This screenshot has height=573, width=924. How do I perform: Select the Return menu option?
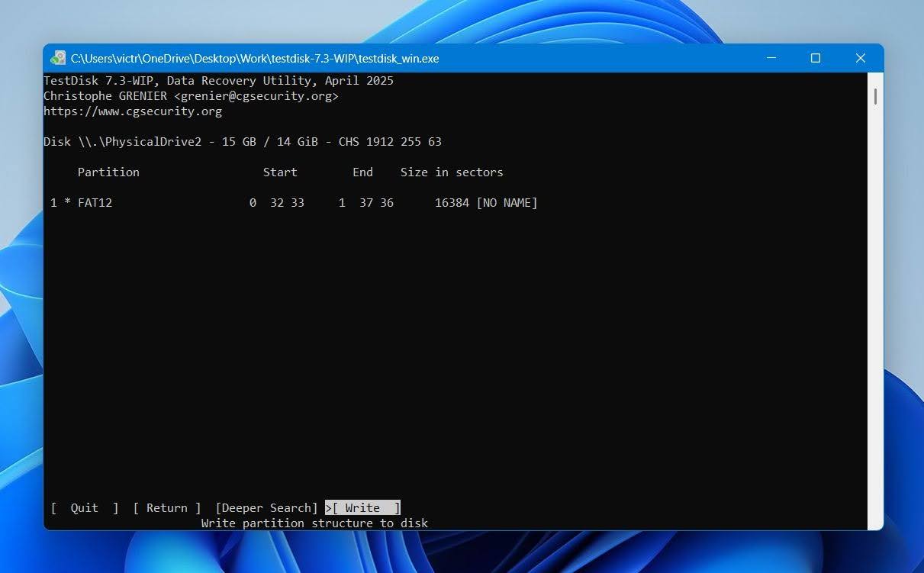167,508
